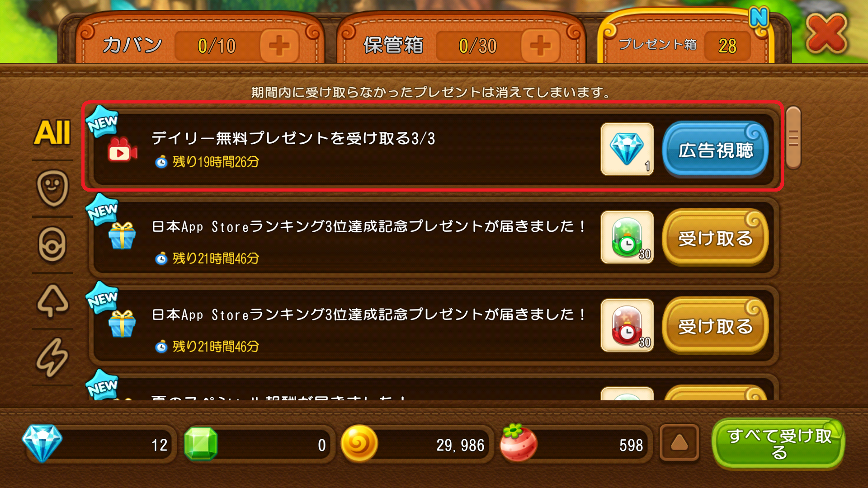Tap the diamond reward item icon
Viewport: 868px width, 488px height.
tap(627, 149)
